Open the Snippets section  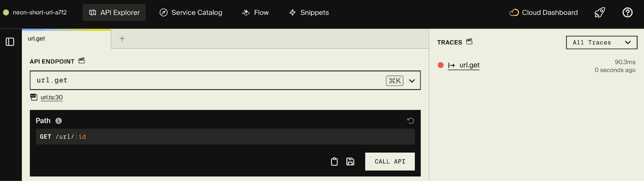(x=309, y=12)
